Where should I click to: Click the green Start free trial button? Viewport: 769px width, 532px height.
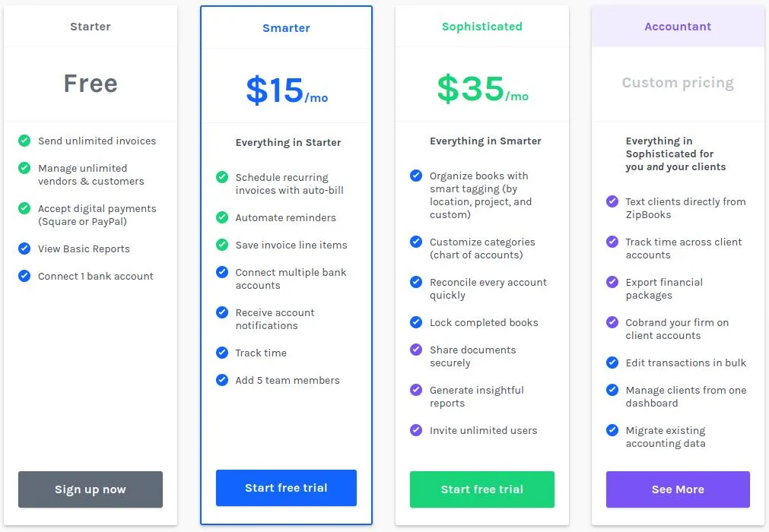tap(482, 489)
